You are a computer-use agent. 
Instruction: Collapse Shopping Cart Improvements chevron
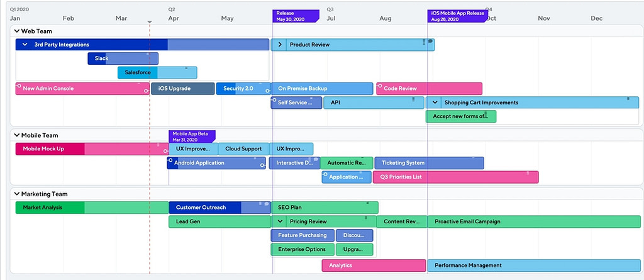click(x=435, y=103)
